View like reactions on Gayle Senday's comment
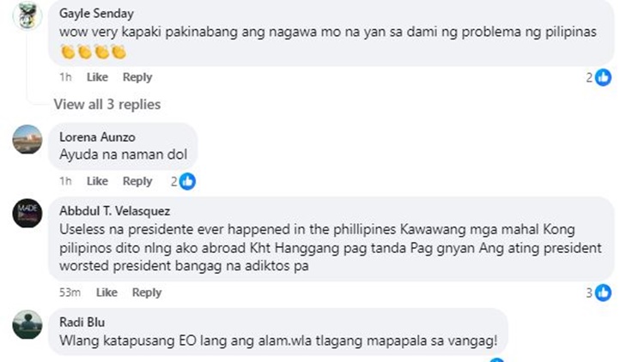The image size is (644, 362). 598,77
